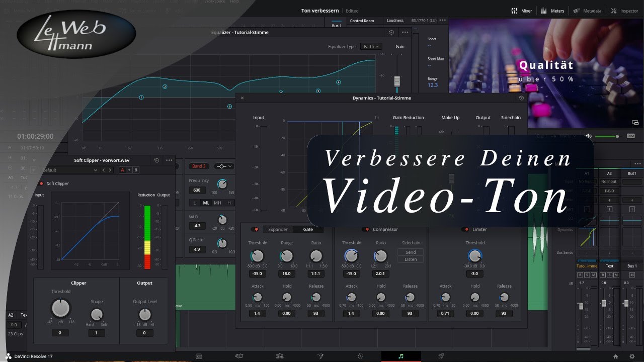Open the Mixer panel from top toolbar

click(521, 11)
